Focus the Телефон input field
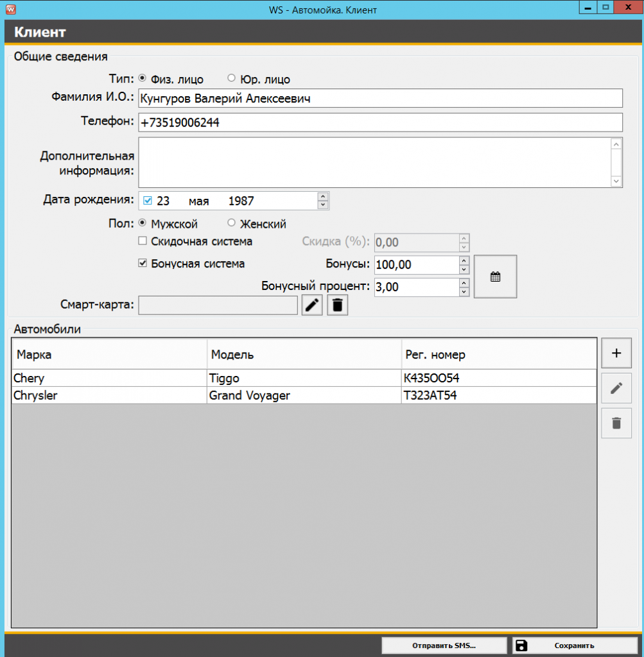Image resolution: width=644 pixels, height=657 pixels. pos(380,123)
